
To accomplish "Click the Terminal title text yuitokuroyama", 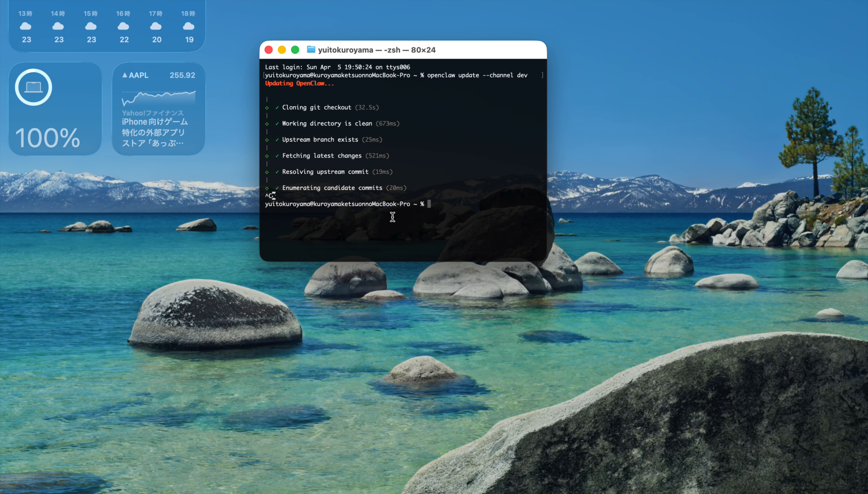I will pyautogui.click(x=345, y=50).
